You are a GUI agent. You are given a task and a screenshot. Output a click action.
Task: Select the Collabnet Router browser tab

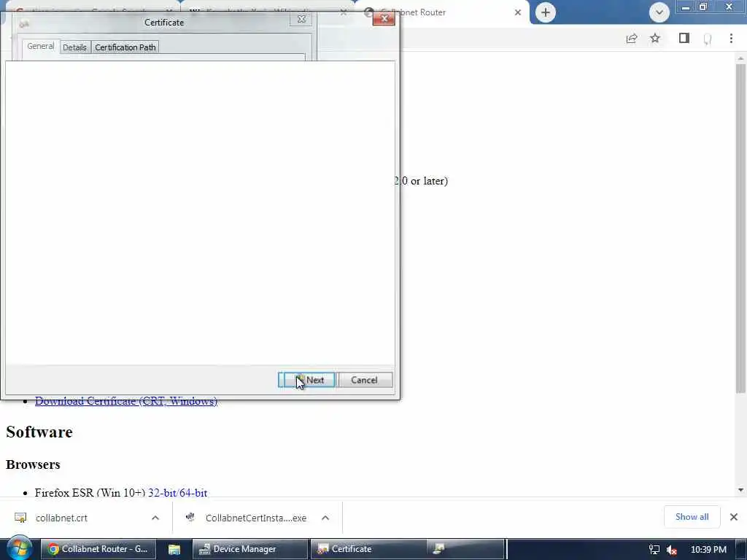coord(441,12)
